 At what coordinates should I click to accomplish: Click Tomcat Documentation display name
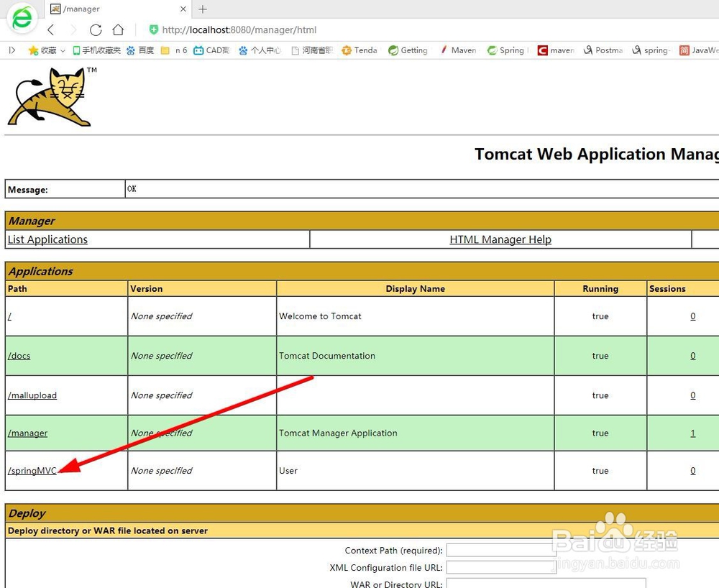pyautogui.click(x=327, y=356)
